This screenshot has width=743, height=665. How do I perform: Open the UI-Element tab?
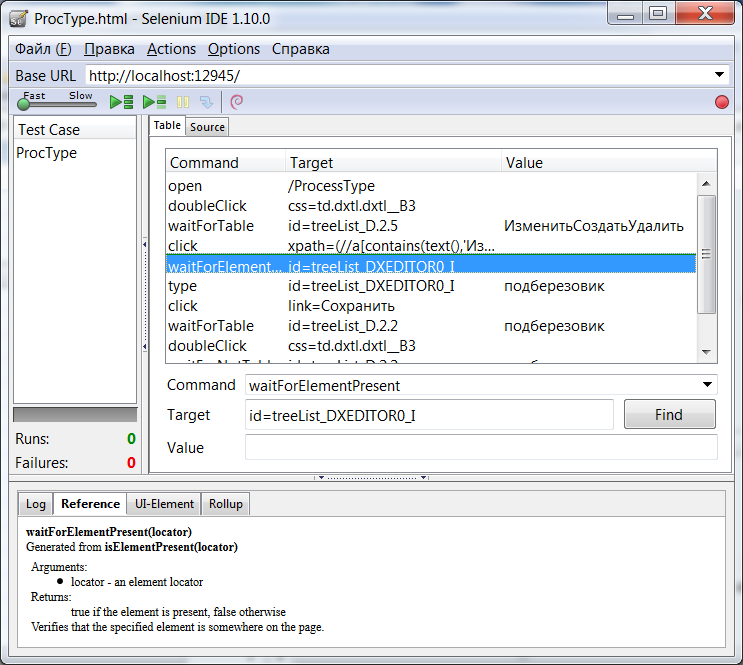tap(164, 504)
